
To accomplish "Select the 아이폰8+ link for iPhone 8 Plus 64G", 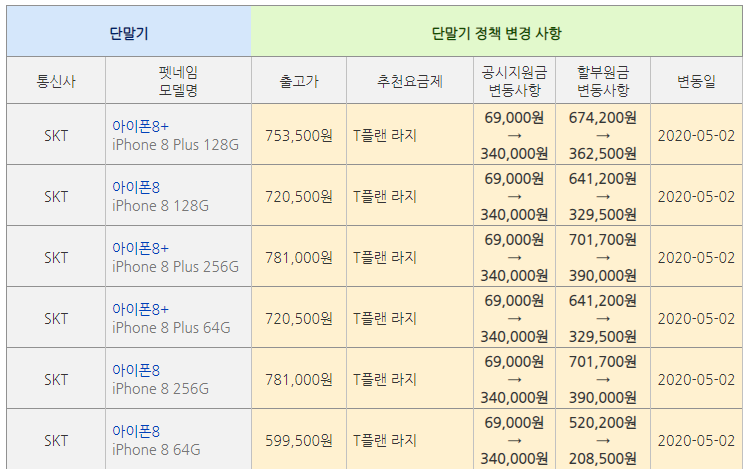I will coord(140,309).
